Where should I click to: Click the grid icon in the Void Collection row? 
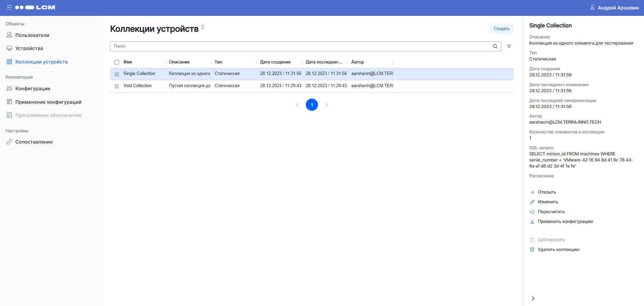(x=117, y=86)
